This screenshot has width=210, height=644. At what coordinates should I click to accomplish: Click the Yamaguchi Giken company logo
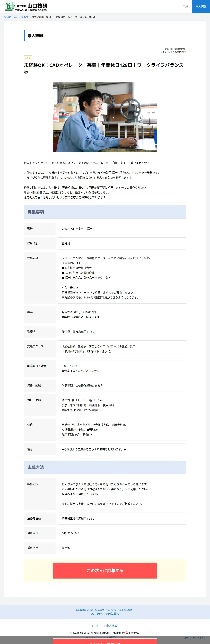[26, 7]
